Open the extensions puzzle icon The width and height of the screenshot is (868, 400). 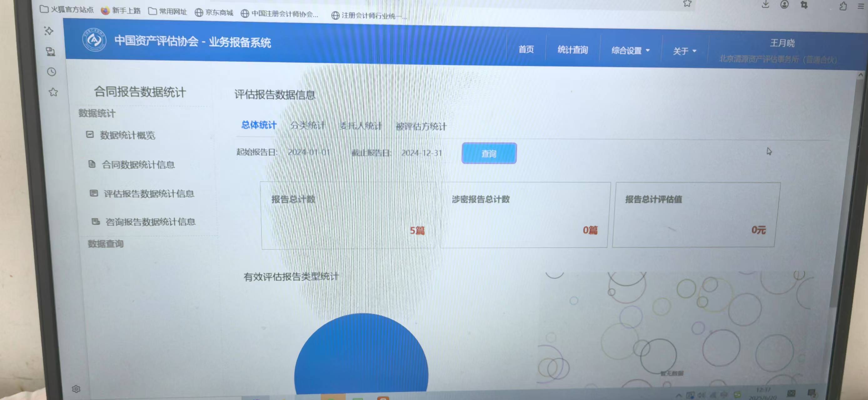click(843, 6)
